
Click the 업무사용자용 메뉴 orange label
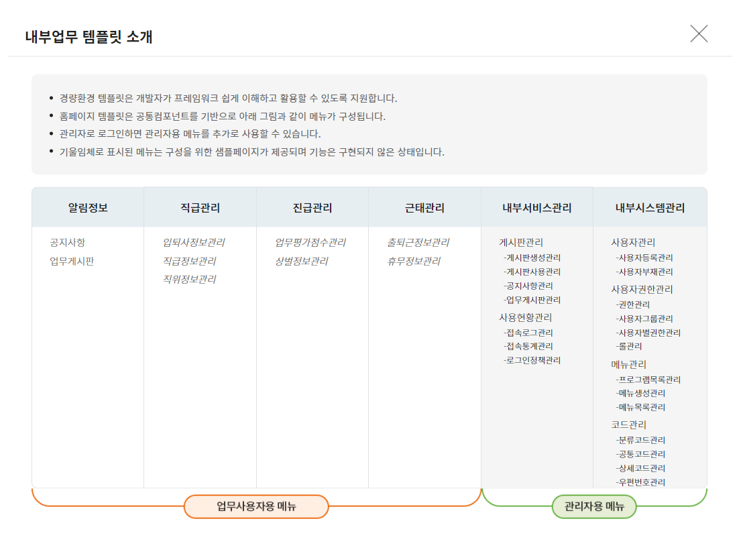point(256,506)
